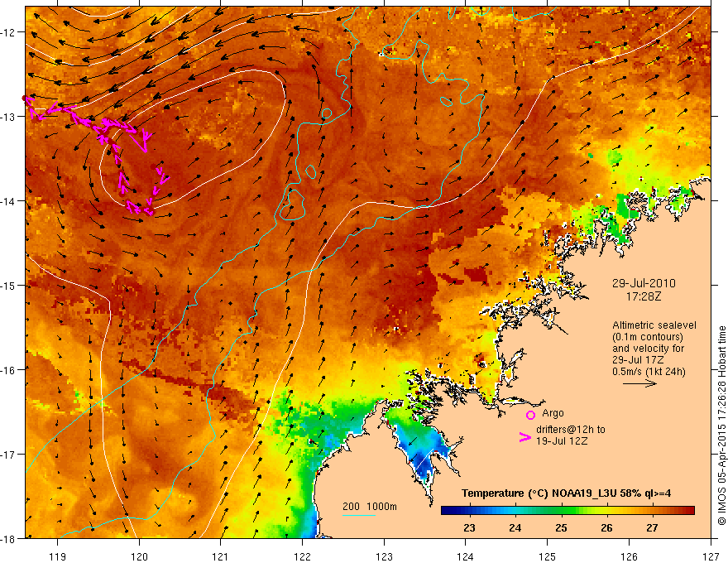This screenshot has width=728, height=563.
Task: Click the 127 longitude axis label
Action: tap(711, 556)
